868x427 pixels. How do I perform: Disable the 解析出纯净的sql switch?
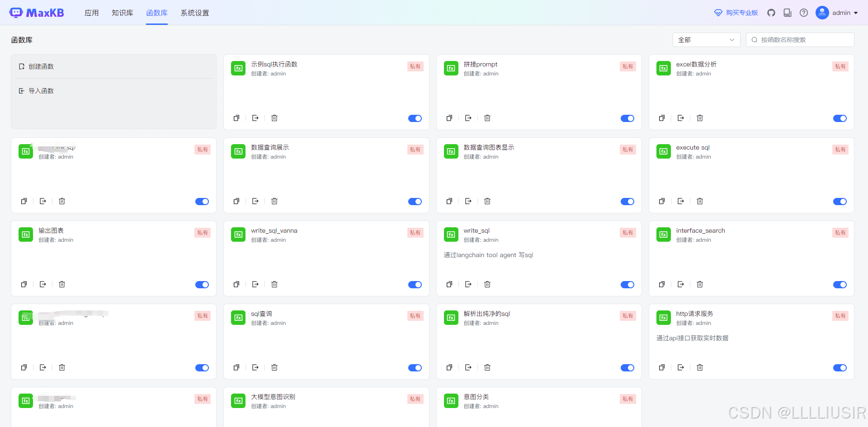coord(627,368)
